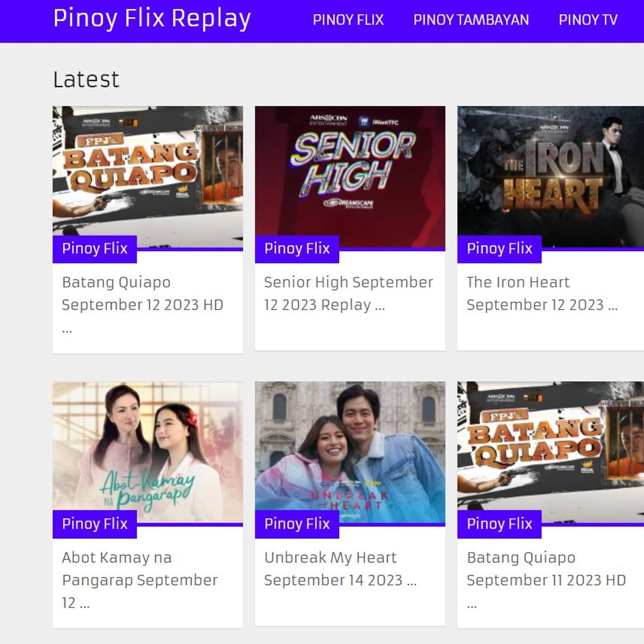The image size is (644, 644).
Task: Open the Pinoy Flix Replay homepage via the header logo
Action: click(x=152, y=18)
